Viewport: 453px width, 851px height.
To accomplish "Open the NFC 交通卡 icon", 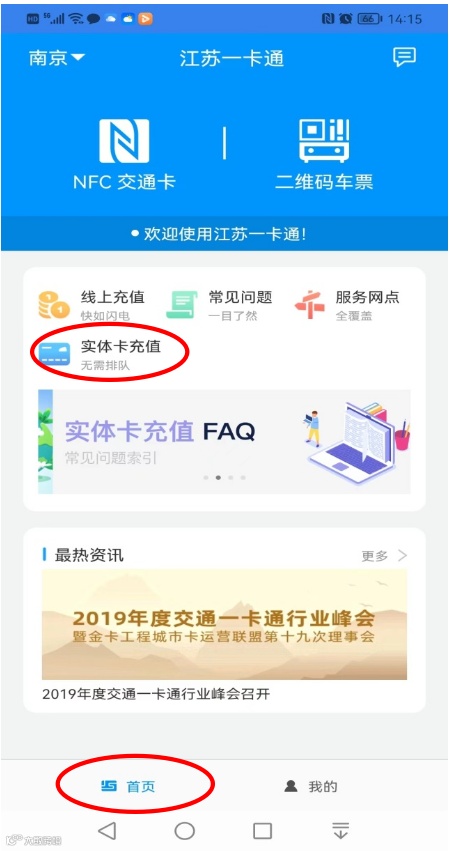I will [x=124, y=141].
